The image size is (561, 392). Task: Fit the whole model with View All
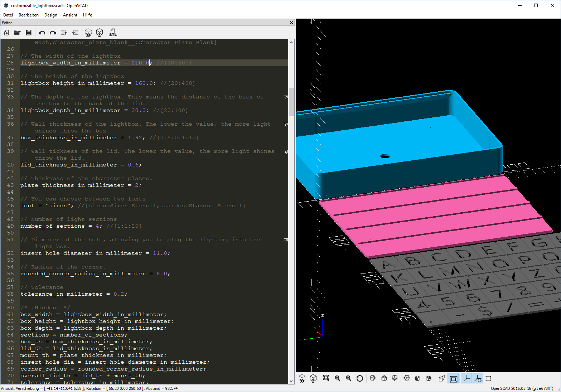326,378
